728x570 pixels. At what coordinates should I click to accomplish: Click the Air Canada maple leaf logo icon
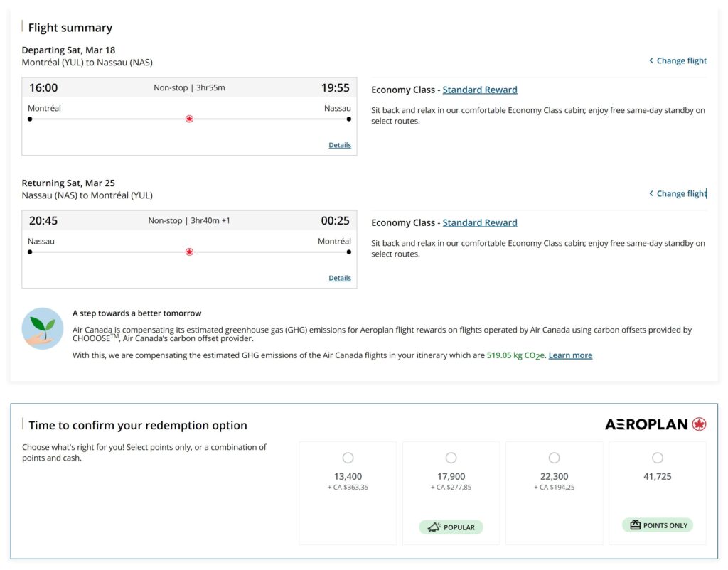point(697,424)
